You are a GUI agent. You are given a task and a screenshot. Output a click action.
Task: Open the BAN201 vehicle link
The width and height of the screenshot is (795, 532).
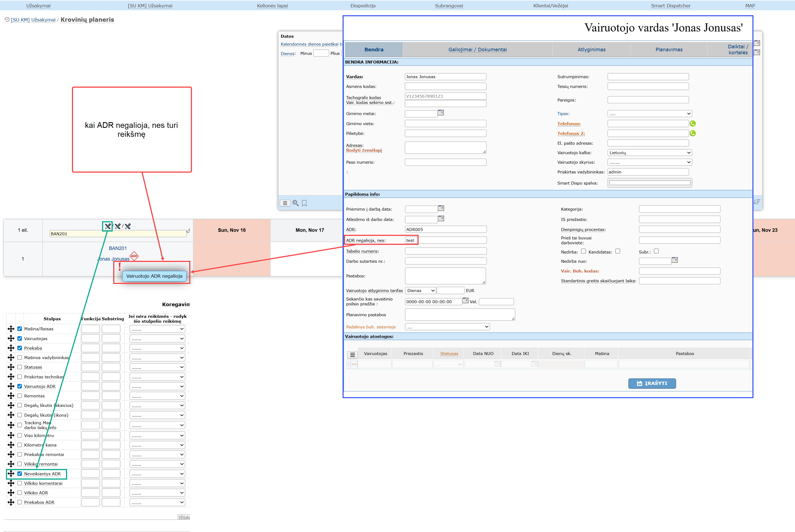click(x=118, y=248)
